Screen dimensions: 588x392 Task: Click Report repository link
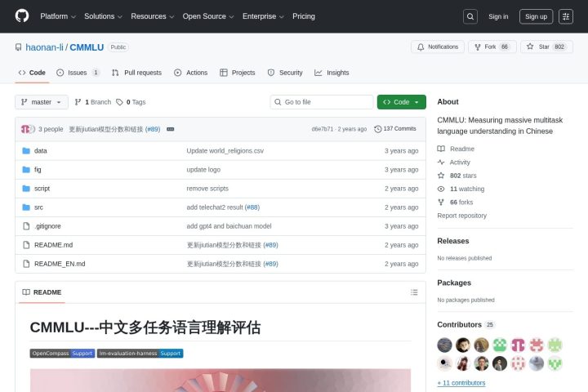pyautogui.click(x=461, y=216)
